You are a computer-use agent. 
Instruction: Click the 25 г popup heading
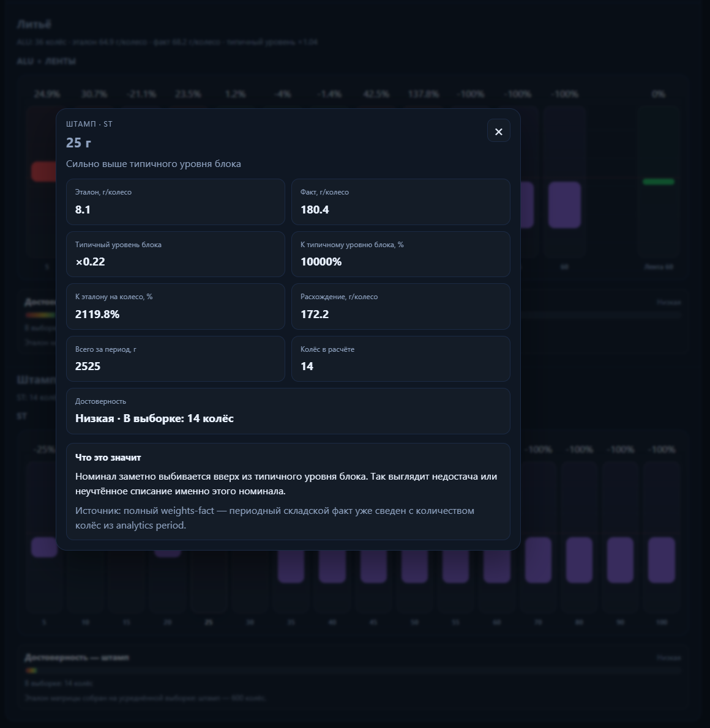pos(78,143)
